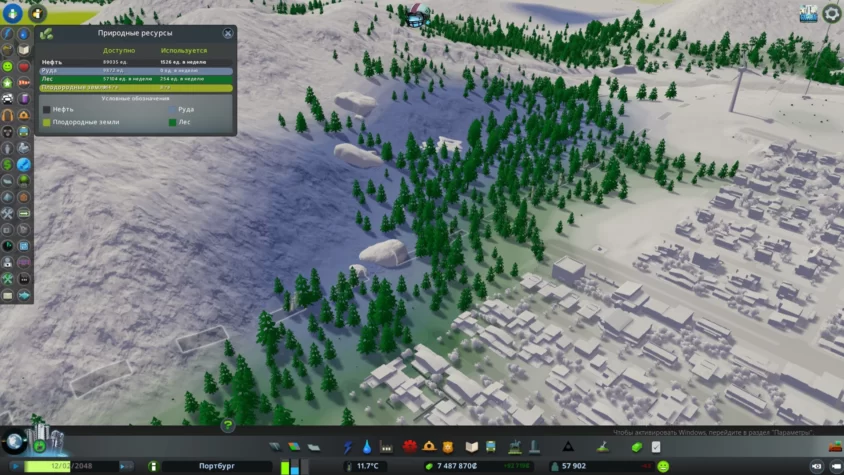Select the active Natural Resources info view icon
Viewport: 844px width, 475px height.
tap(24, 164)
